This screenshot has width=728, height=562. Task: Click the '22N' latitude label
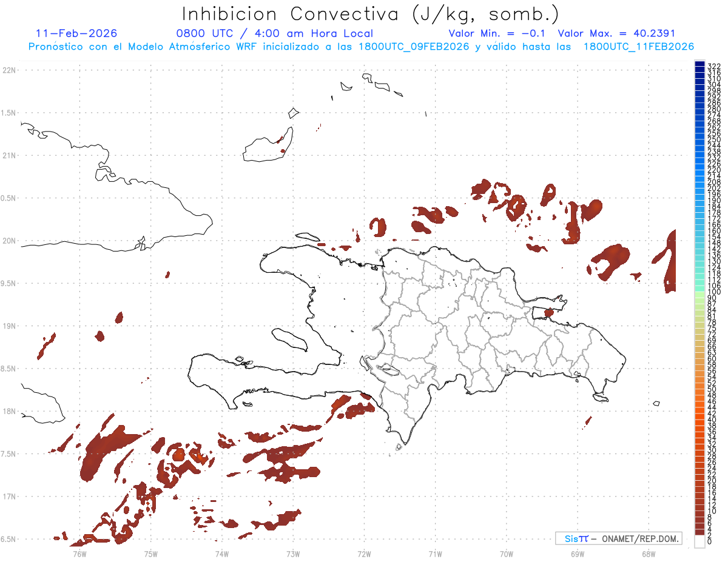click(9, 70)
